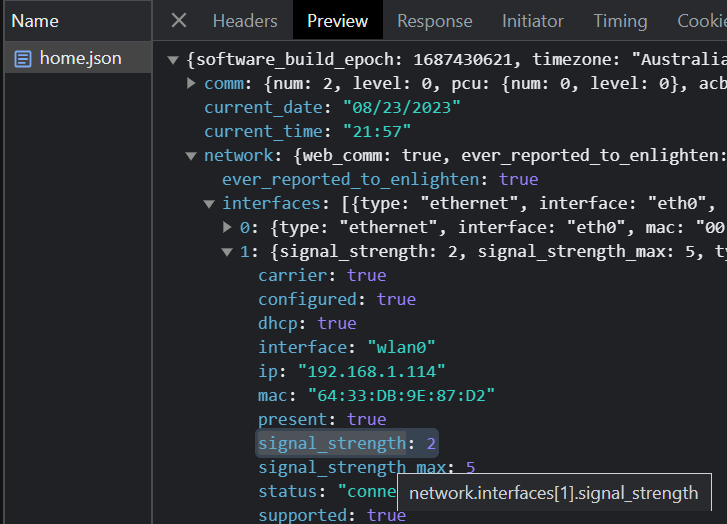Open the Headers tab
Screen dimensions: 727x524
tap(244, 20)
